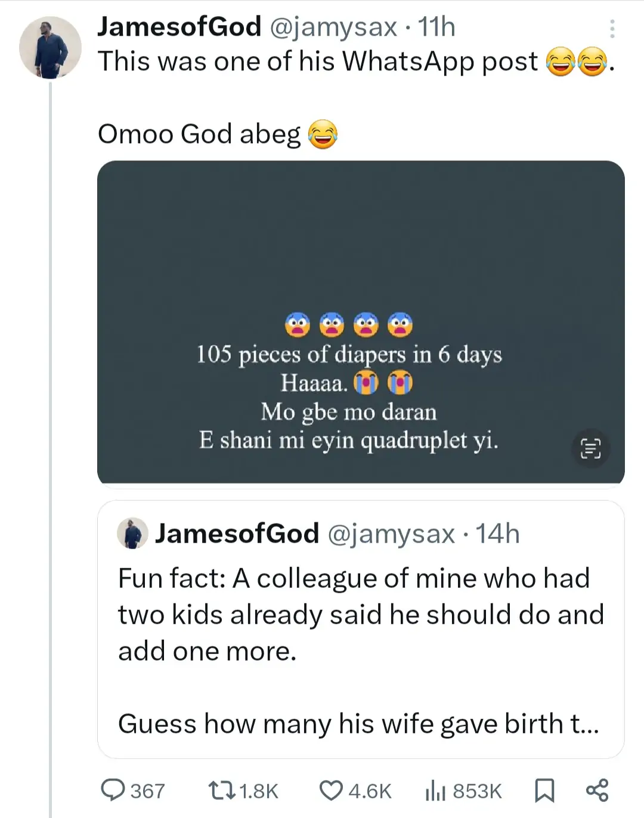Tap the share icon

pos(597,790)
